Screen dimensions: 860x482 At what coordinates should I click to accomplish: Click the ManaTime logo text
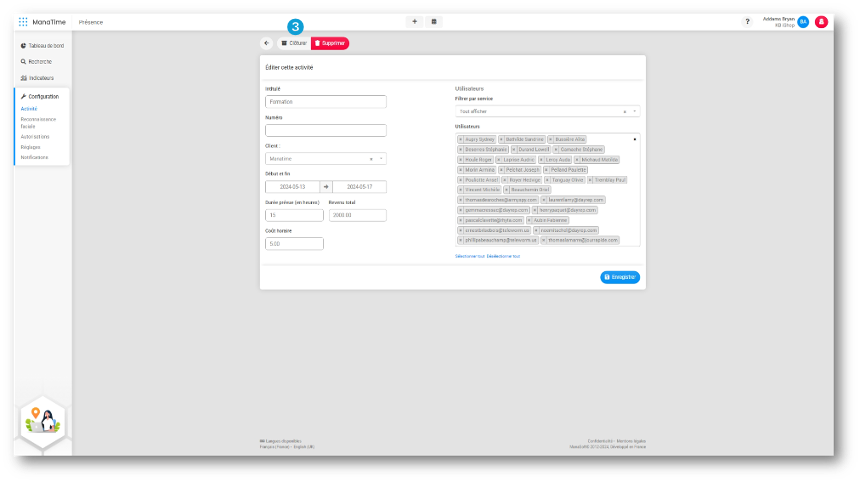[x=49, y=22]
